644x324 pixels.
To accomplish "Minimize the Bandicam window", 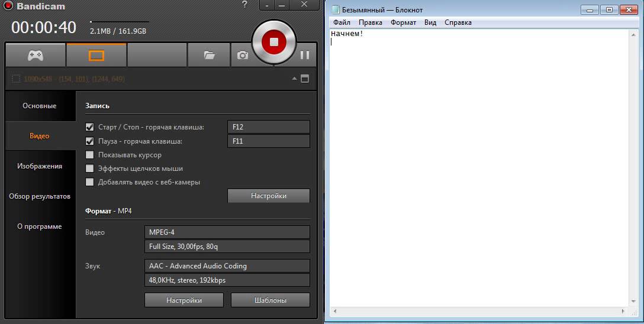I will 282,5.
